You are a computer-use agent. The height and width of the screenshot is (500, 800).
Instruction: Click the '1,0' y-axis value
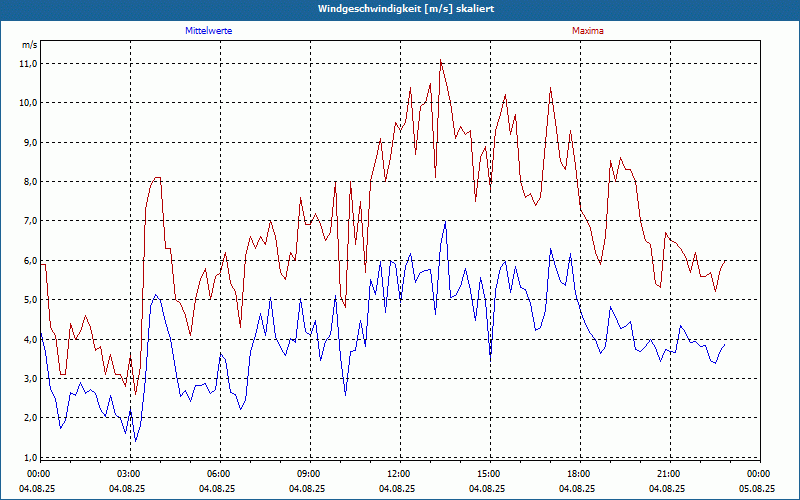coord(30,457)
